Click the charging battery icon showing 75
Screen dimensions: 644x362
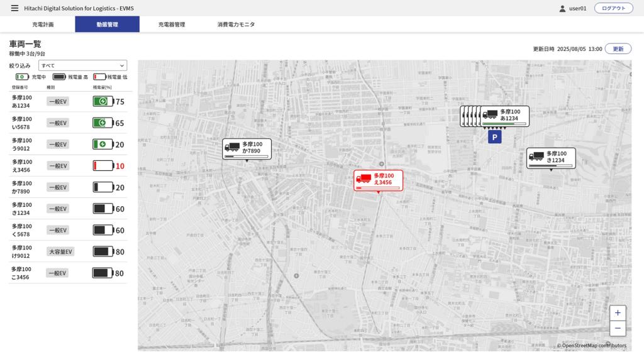point(103,101)
